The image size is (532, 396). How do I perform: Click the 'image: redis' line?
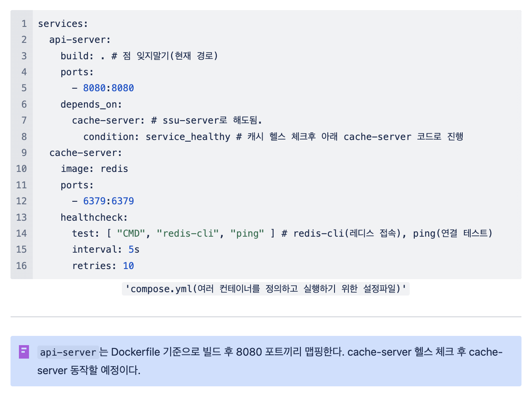point(94,169)
